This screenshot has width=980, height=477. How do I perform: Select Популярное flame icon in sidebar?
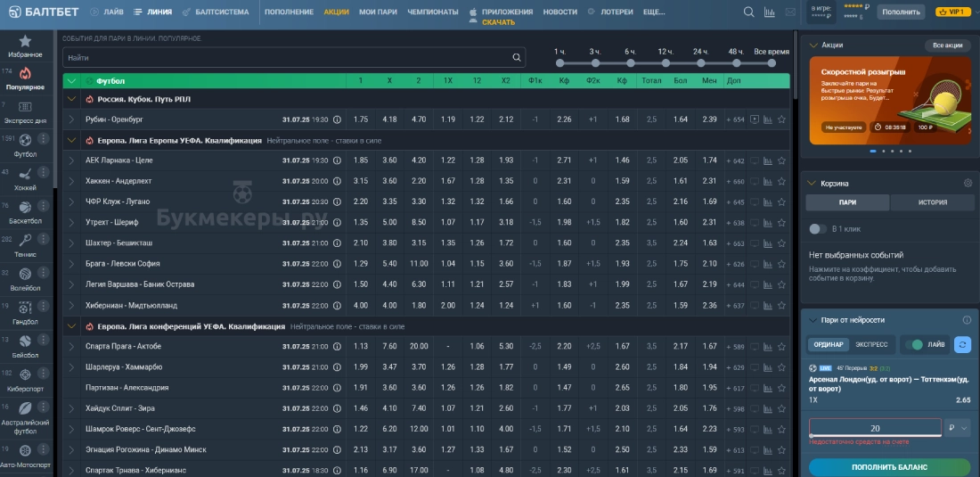click(x=25, y=74)
